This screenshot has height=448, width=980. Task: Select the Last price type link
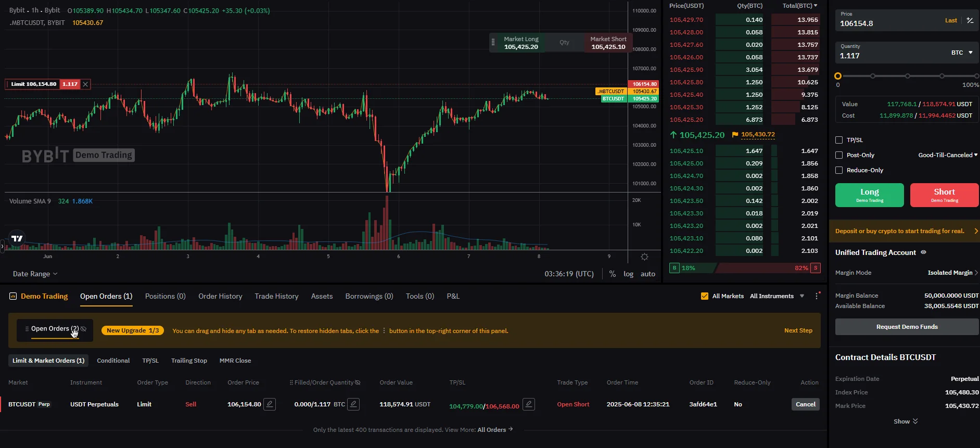click(x=951, y=20)
